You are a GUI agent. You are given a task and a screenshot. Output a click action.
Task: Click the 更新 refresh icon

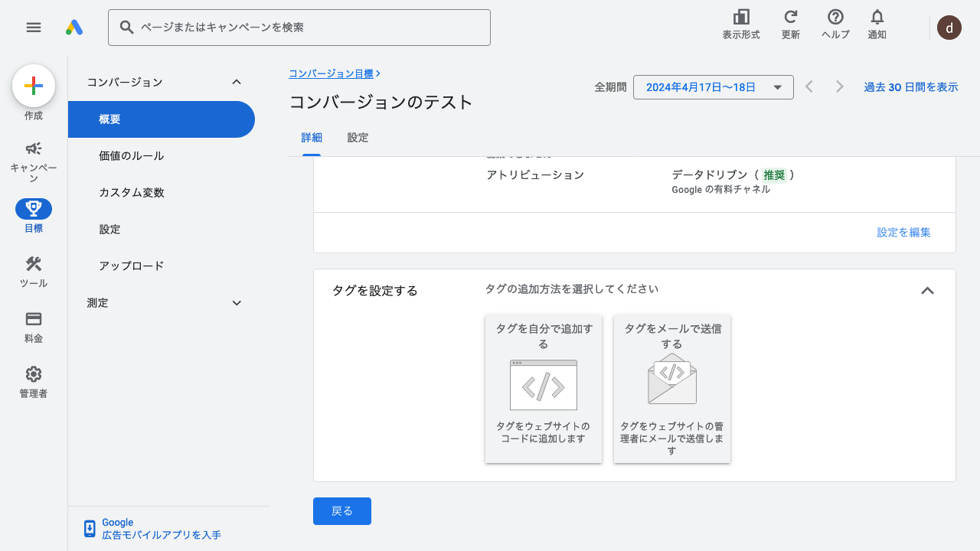(x=791, y=24)
